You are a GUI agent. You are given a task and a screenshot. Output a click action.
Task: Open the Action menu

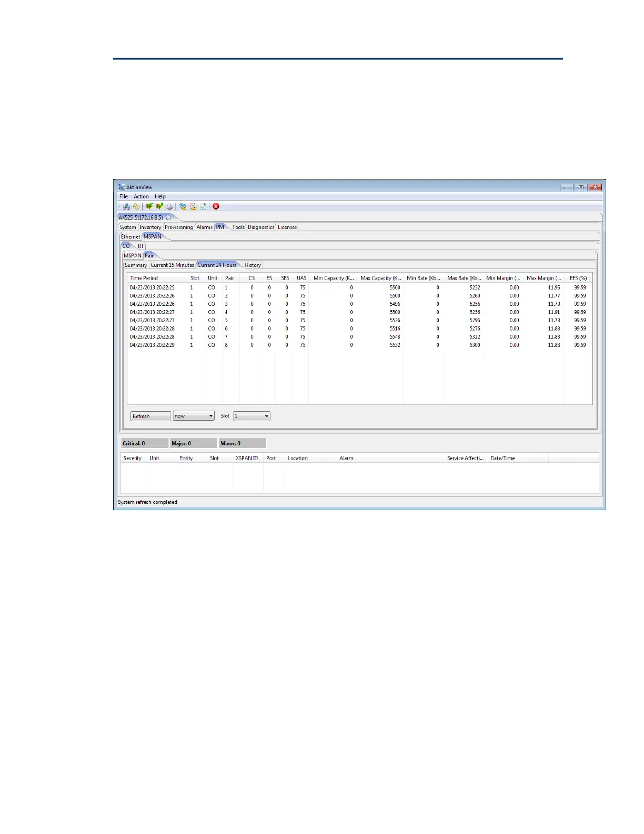click(141, 196)
